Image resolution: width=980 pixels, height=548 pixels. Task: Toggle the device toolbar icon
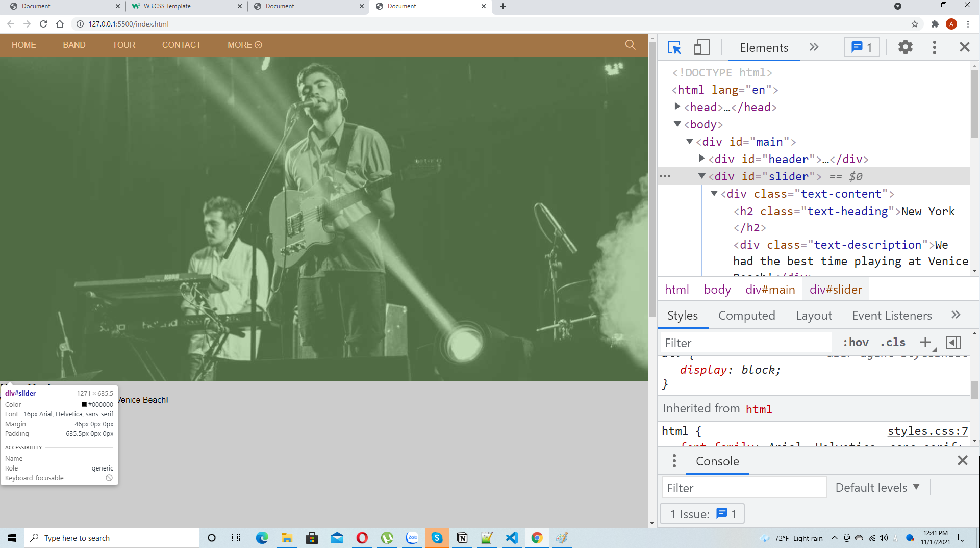tap(701, 47)
